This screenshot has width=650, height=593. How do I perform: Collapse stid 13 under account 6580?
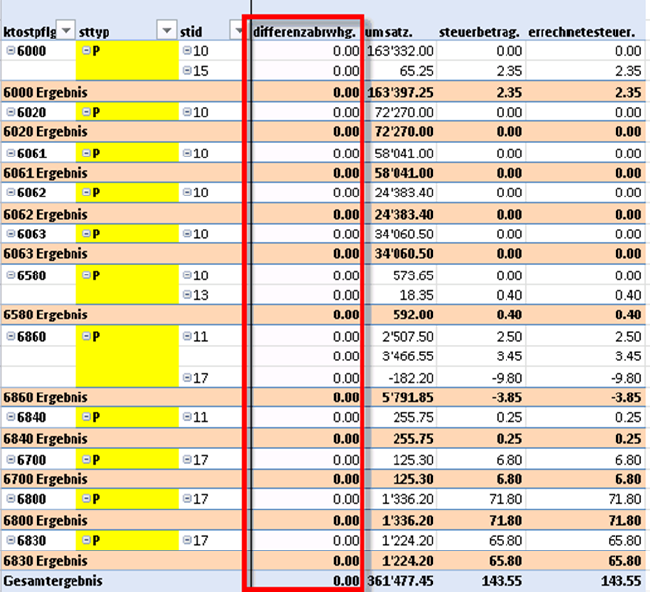pos(187,295)
